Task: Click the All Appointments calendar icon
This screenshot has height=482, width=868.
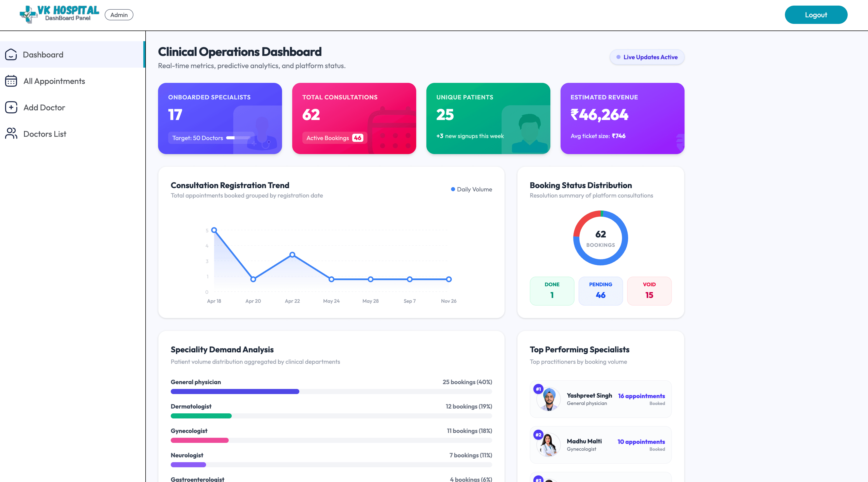Action: [x=11, y=81]
